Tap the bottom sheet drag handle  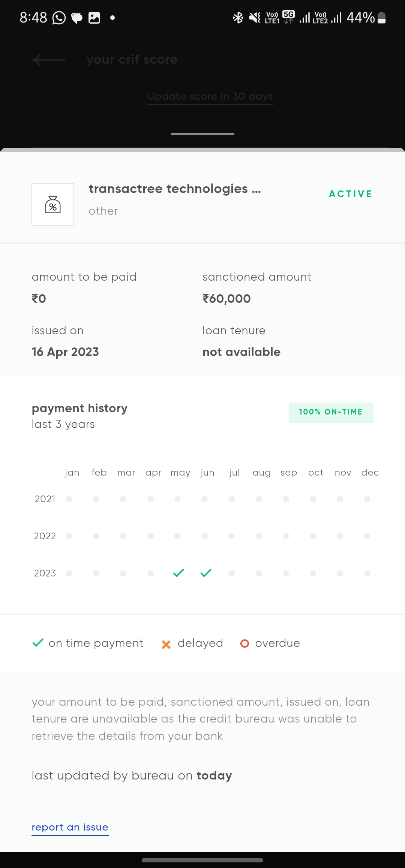(x=202, y=134)
